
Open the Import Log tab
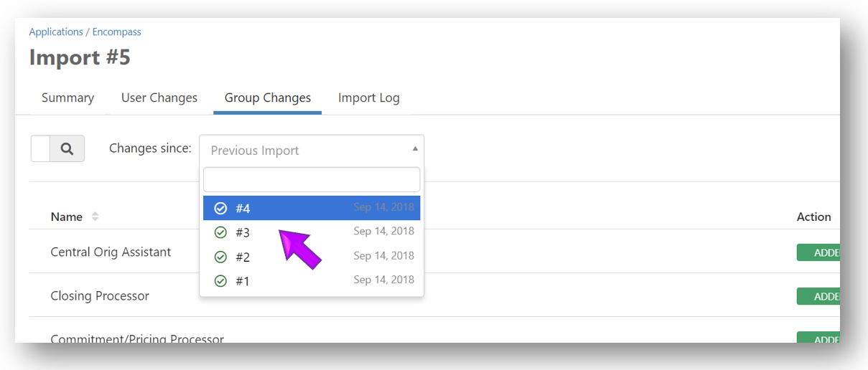(368, 98)
